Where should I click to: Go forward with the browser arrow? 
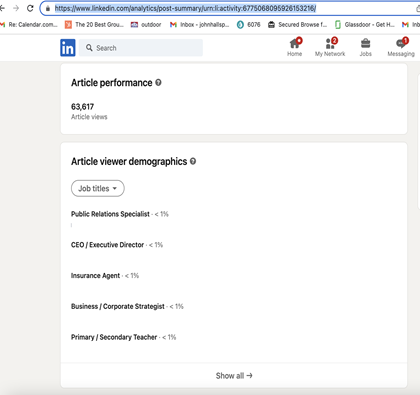[x=16, y=8]
